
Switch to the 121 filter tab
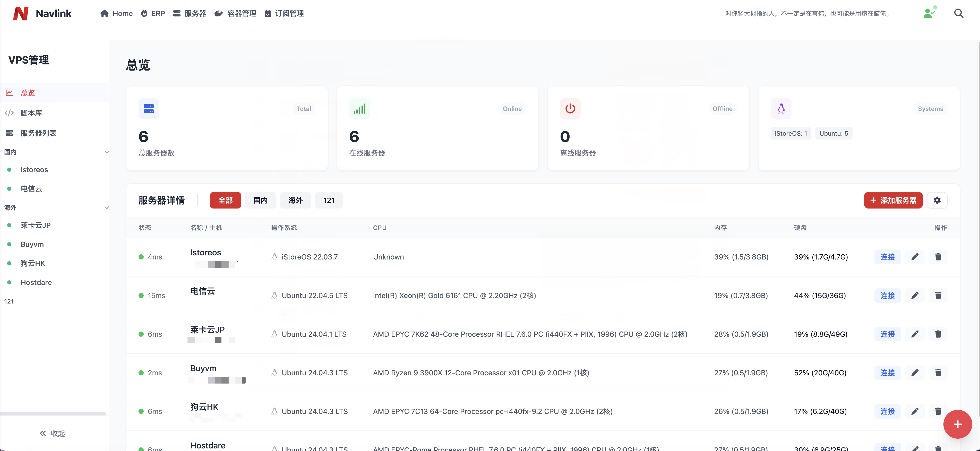pyautogui.click(x=329, y=200)
